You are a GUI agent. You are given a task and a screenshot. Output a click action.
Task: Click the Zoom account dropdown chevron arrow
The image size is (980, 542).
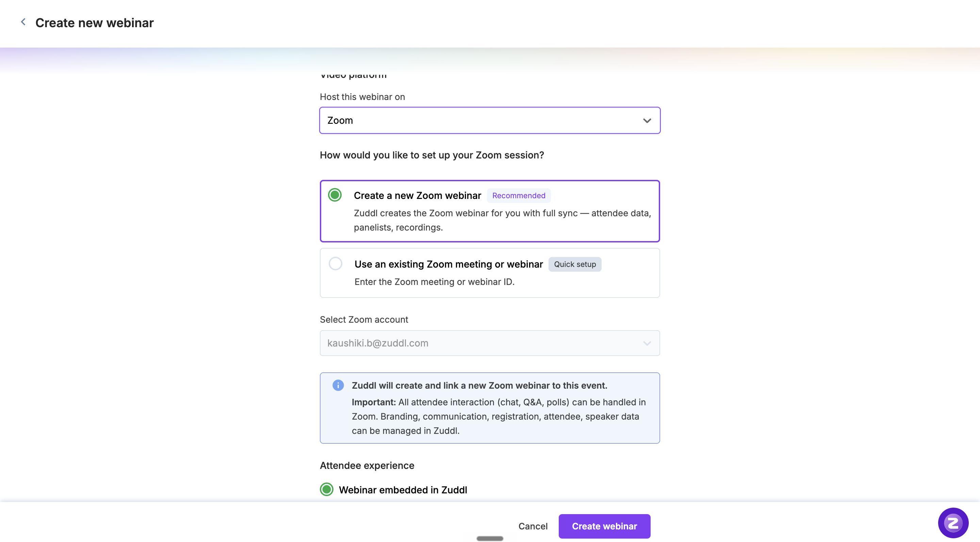tap(647, 344)
